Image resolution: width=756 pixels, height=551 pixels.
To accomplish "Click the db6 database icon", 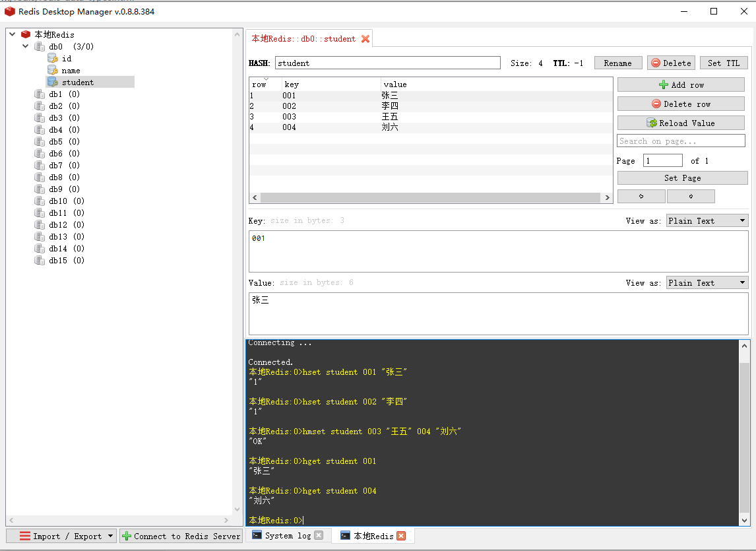I will point(40,154).
